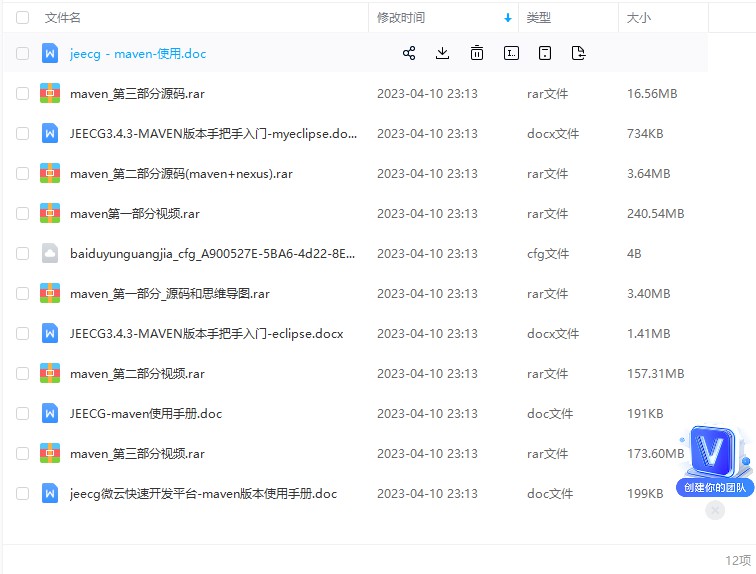
Task: Check the box for maven_第三部分源码.rar
Action: coord(22,93)
